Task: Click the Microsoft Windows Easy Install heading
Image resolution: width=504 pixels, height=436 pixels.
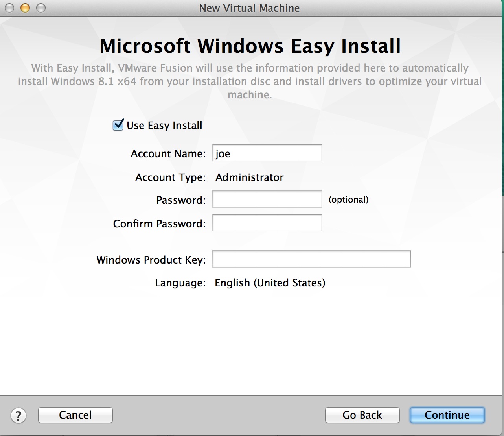Action: point(250,46)
